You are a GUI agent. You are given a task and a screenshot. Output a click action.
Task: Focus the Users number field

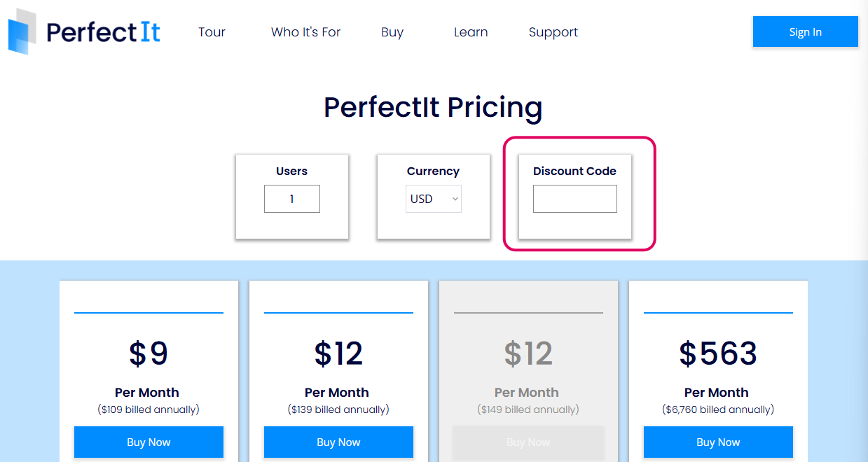[291, 199]
